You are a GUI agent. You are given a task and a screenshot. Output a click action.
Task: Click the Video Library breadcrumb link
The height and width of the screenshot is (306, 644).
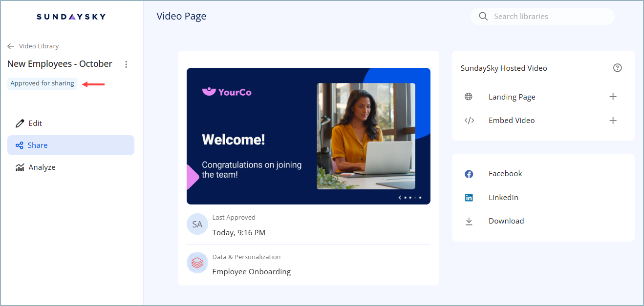(39, 46)
